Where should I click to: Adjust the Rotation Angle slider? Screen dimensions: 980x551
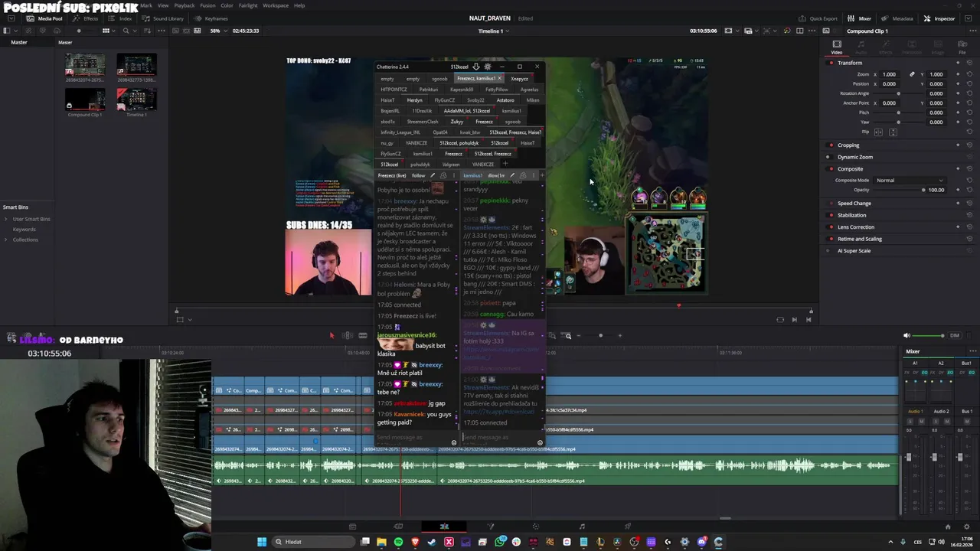click(899, 93)
